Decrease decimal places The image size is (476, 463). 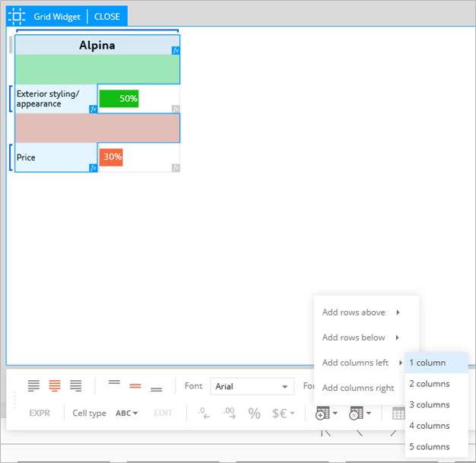[204, 414]
